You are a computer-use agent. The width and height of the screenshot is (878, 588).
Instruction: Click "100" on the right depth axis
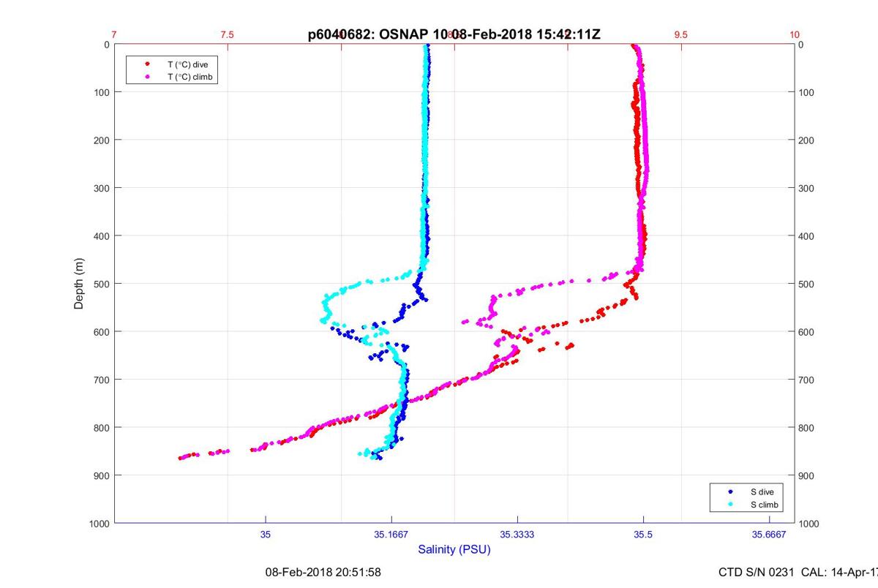[807, 92]
